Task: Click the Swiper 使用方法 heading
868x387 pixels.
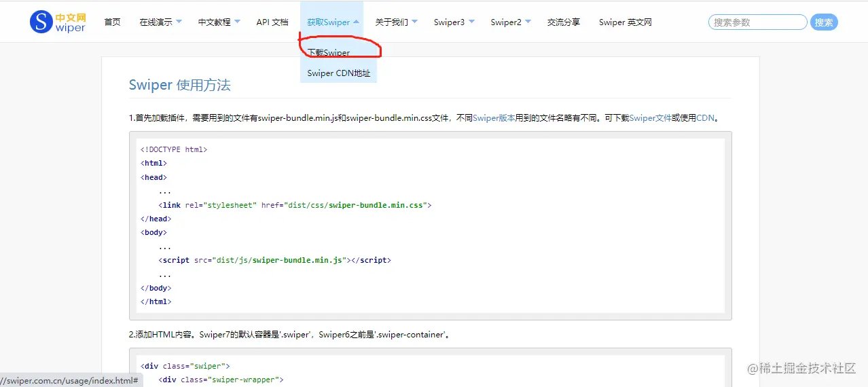Action: tap(180, 85)
